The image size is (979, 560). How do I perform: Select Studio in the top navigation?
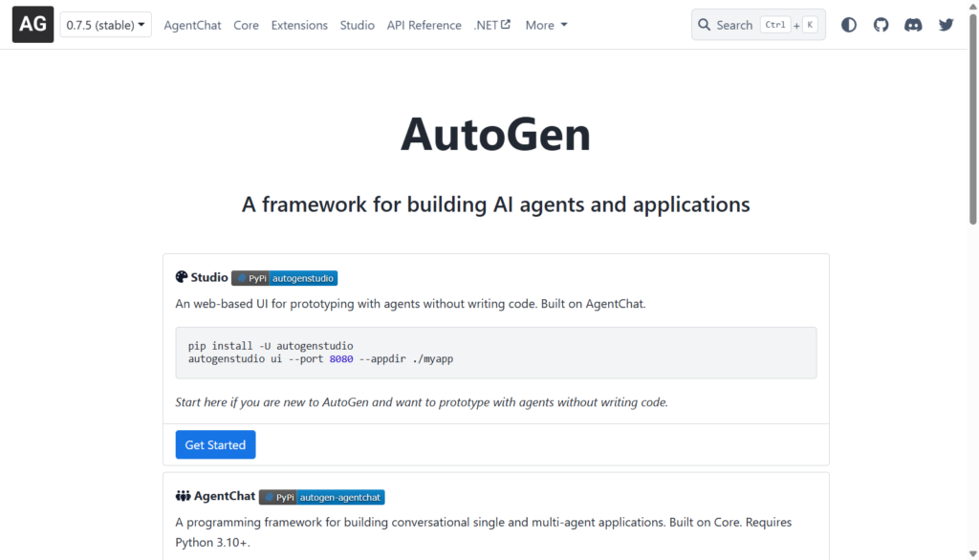tap(358, 25)
